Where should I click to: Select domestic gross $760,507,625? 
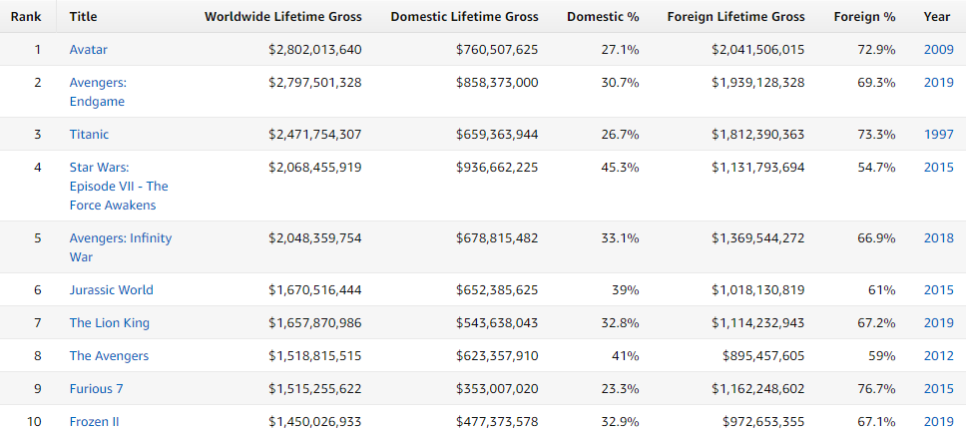(x=497, y=50)
